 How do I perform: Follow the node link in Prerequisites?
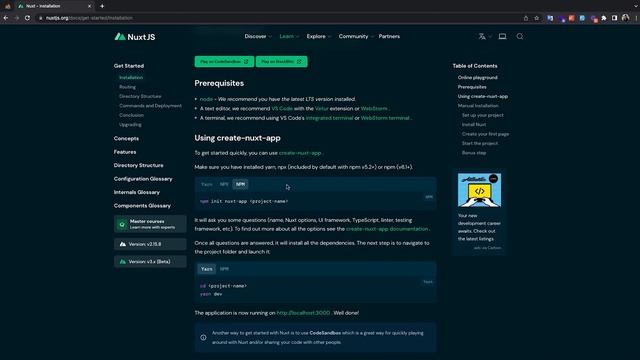pyautogui.click(x=206, y=99)
